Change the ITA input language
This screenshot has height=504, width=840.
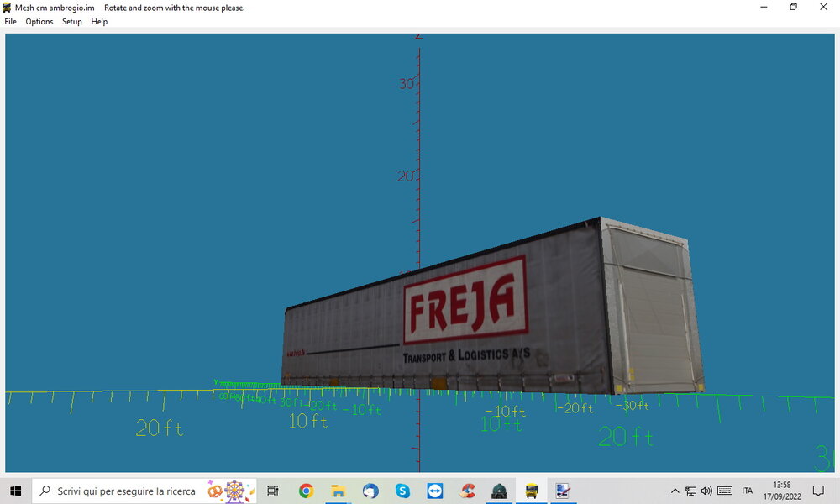748,491
